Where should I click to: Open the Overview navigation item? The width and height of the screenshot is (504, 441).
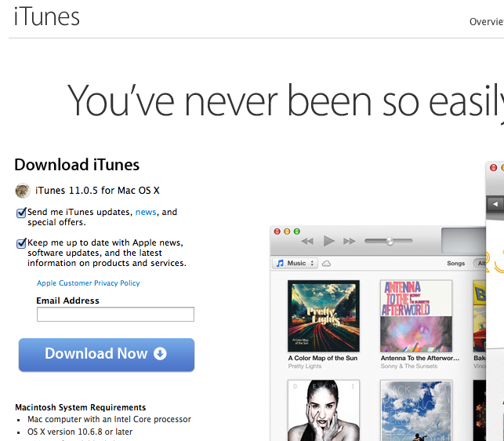(x=486, y=21)
